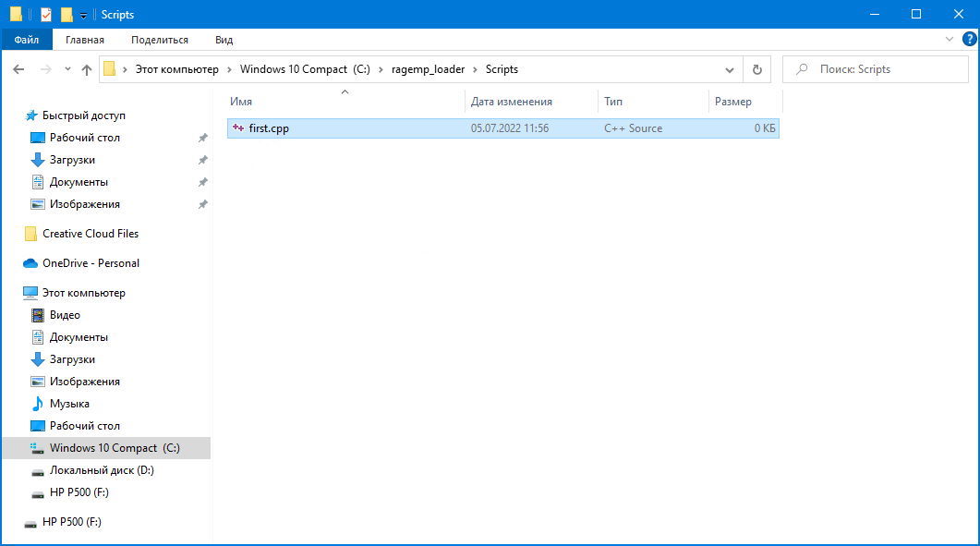The height and width of the screenshot is (546, 980).
Task: Go up one folder level
Action: [87, 69]
